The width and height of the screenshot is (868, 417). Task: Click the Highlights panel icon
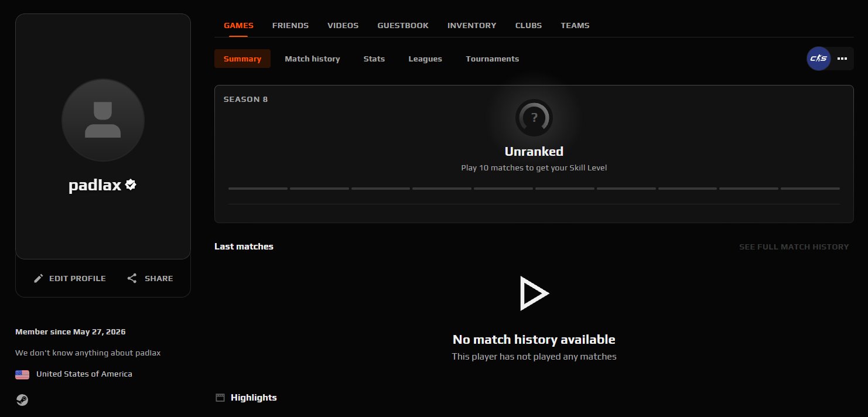point(220,398)
